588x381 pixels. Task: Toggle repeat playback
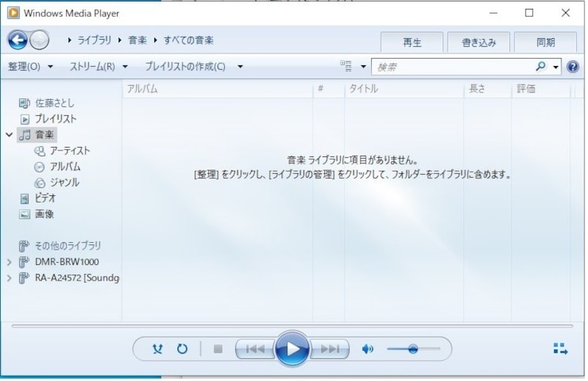tap(183, 350)
